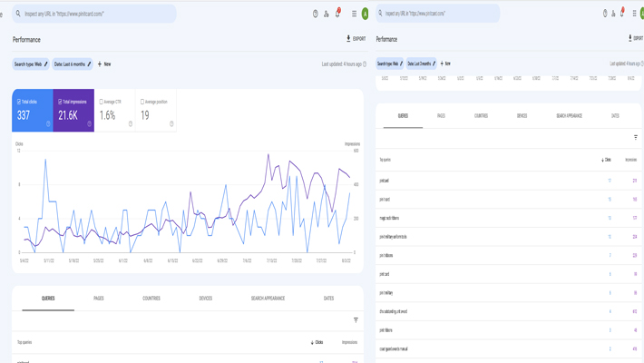The image size is (644, 363).
Task: Click 'New' to add a filter in the left view
Action: pyautogui.click(x=107, y=64)
